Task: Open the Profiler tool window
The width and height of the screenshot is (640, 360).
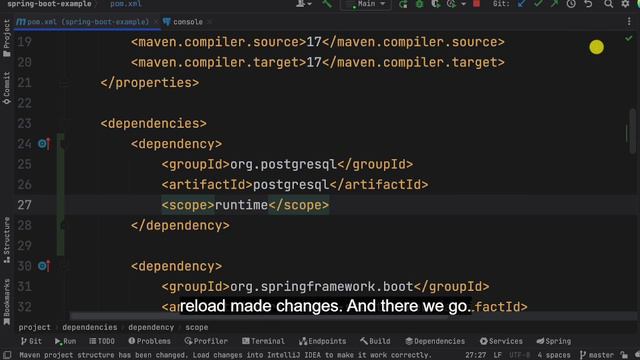Action: point(206,341)
